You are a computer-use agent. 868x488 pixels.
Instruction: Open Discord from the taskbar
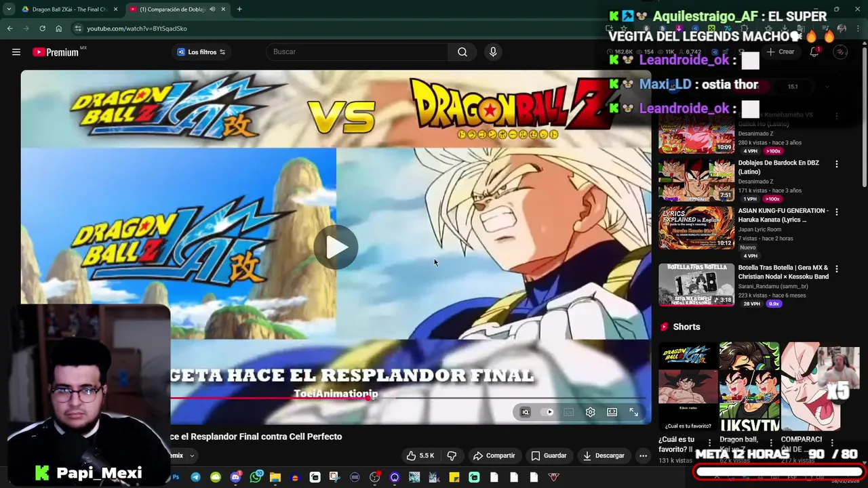pos(235,477)
